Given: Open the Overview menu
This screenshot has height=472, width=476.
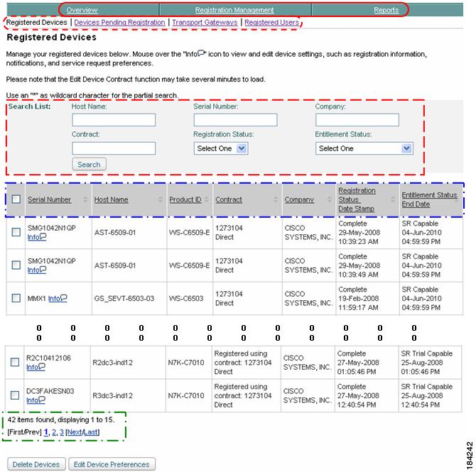Looking at the screenshot, I should pos(82,10).
